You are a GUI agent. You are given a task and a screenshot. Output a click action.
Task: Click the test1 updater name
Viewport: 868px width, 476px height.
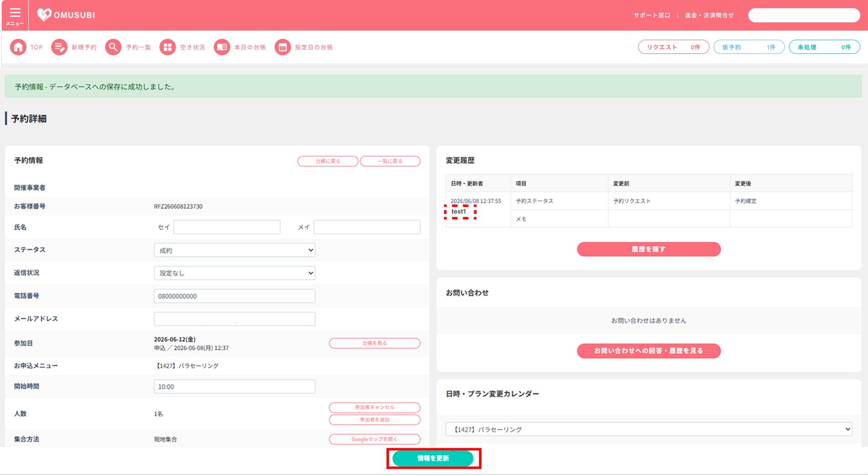459,212
